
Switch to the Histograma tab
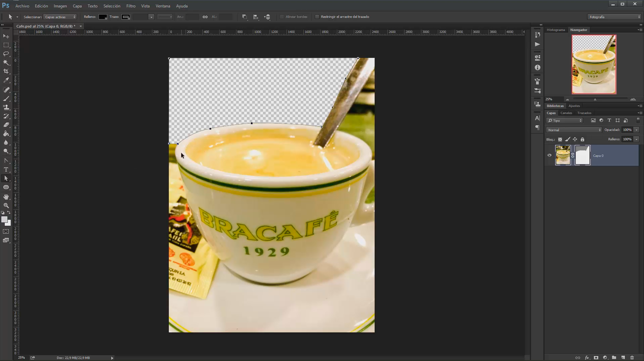pos(556,30)
